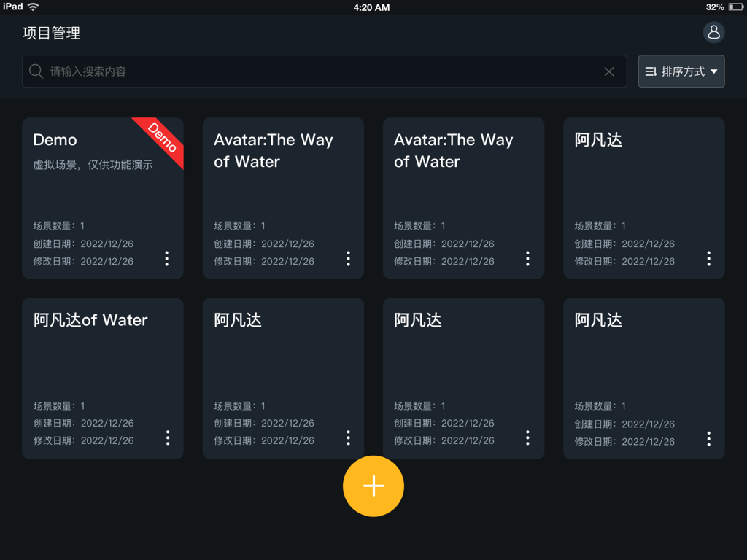This screenshot has height=560, width=747.
Task: Open three-dot menu on top-right 阿凡达 card
Action: coord(708,258)
